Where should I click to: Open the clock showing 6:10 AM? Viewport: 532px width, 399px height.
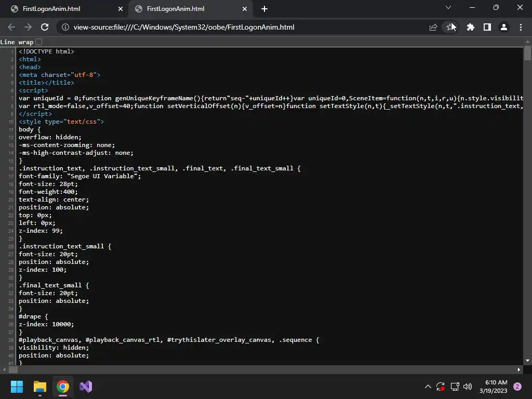(x=494, y=387)
